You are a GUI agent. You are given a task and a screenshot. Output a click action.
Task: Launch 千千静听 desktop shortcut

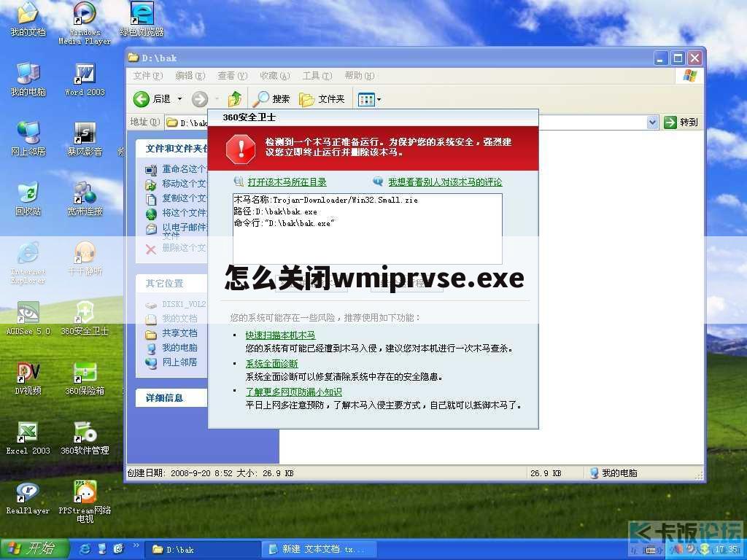pos(85,259)
